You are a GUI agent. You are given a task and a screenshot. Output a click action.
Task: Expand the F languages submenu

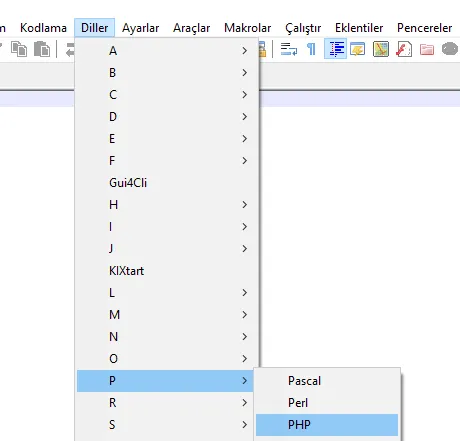[167, 161]
